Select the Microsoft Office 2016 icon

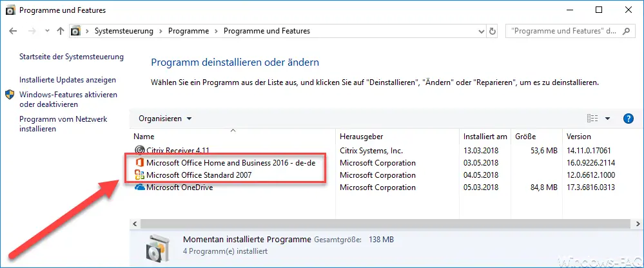140,162
